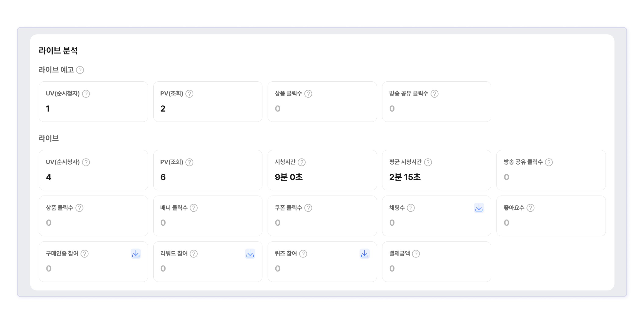644x324 pixels.
Task: Click help icon for 채팅수
Action: [x=411, y=208]
